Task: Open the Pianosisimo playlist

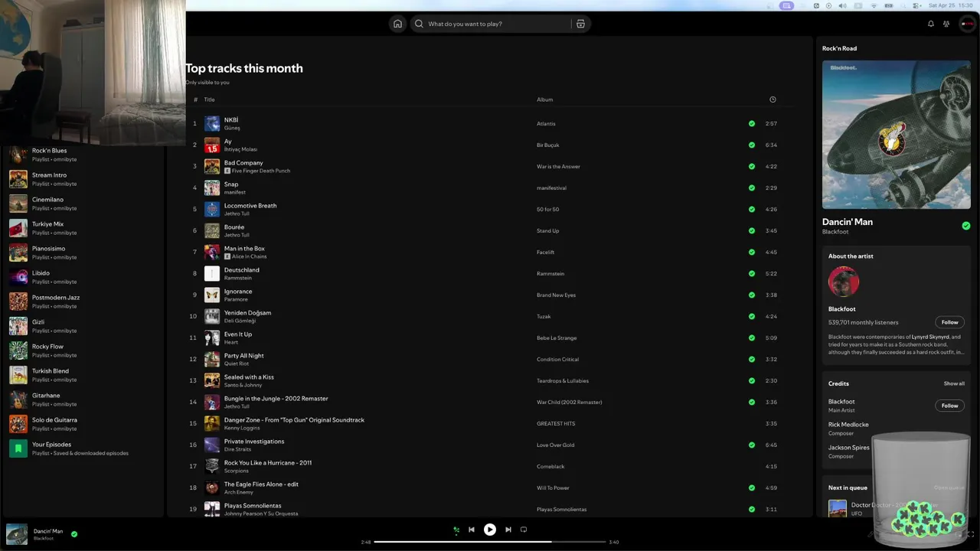Action: coord(83,253)
